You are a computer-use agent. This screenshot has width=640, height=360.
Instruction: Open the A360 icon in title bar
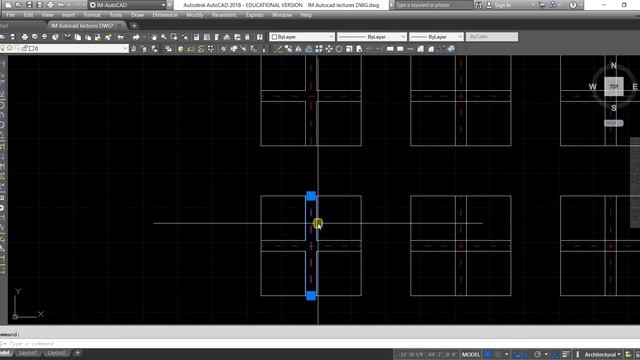(x=553, y=5)
